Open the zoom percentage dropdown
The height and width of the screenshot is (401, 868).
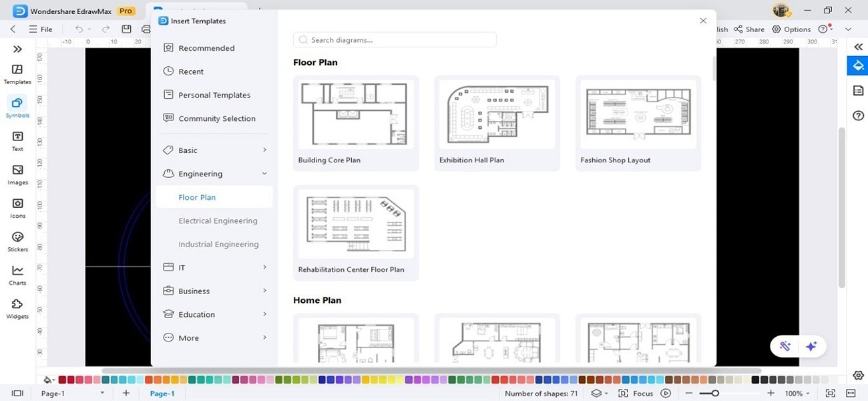pyautogui.click(x=797, y=394)
